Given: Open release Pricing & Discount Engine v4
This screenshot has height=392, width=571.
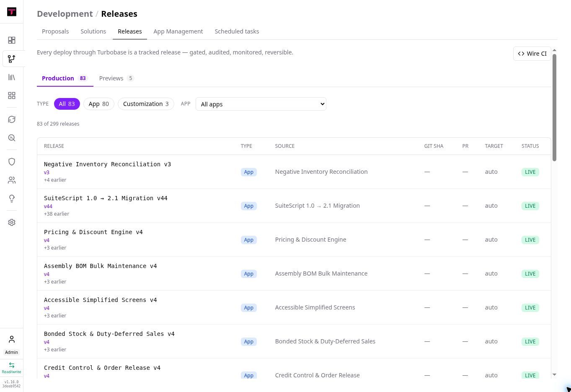Looking at the screenshot, I should point(93,232).
